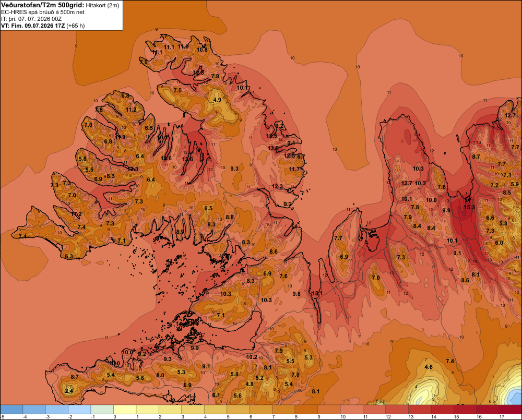Click the '5.6' temperature value on the map
The width and height of the screenshot is (522, 420).
coord(238,395)
